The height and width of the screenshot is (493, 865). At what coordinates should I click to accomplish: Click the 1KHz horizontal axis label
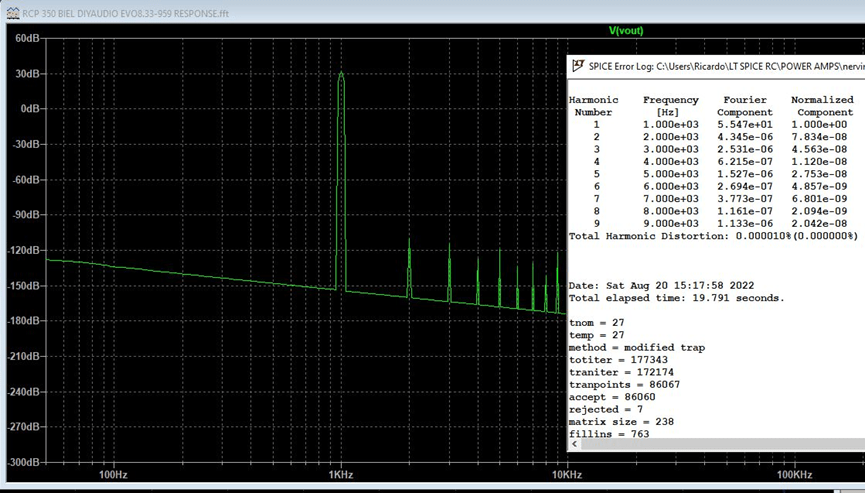340,474
